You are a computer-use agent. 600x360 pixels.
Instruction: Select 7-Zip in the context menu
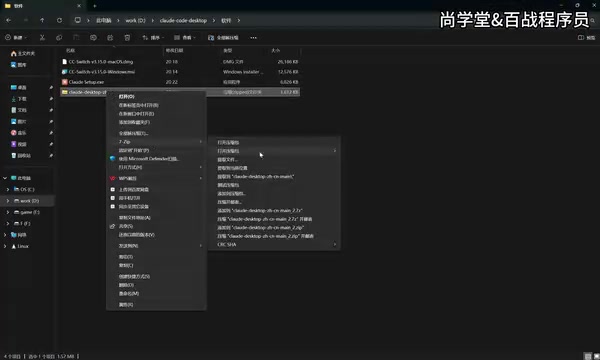click(156, 142)
